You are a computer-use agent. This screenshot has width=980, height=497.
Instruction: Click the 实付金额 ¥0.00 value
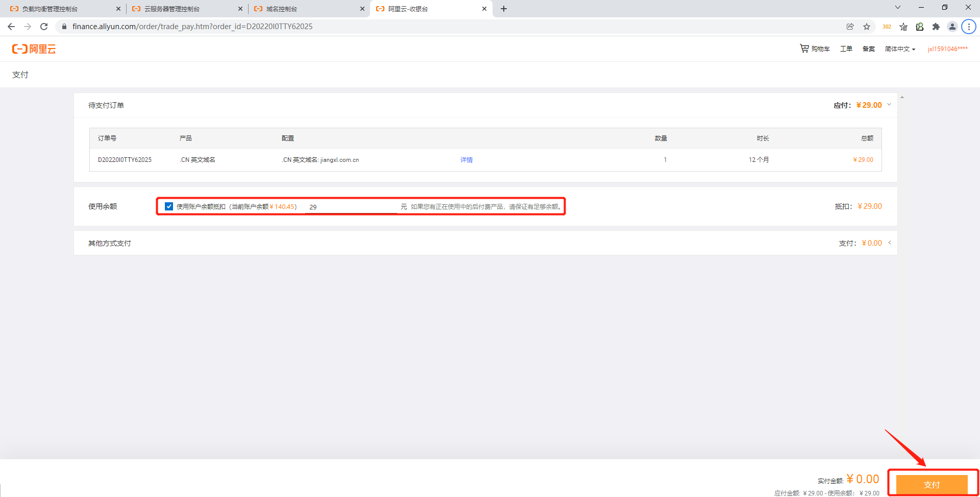pyautogui.click(x=863, y=479)
